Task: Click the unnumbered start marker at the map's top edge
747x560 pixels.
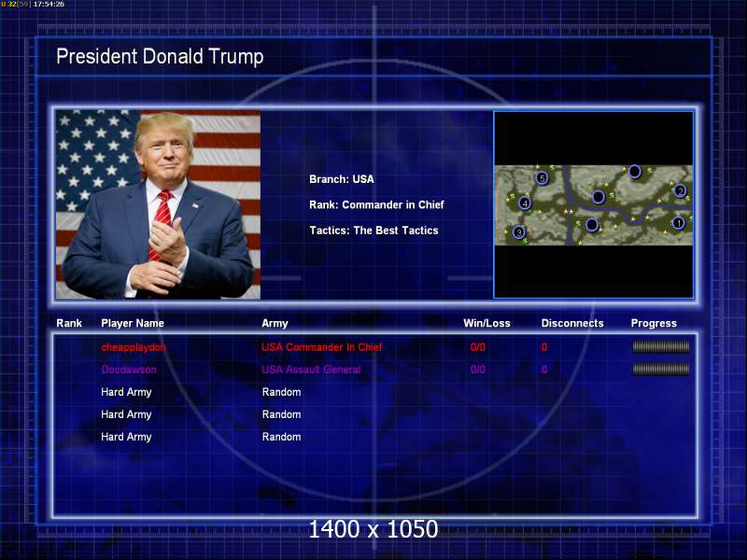Action: [x=635, y=171]
